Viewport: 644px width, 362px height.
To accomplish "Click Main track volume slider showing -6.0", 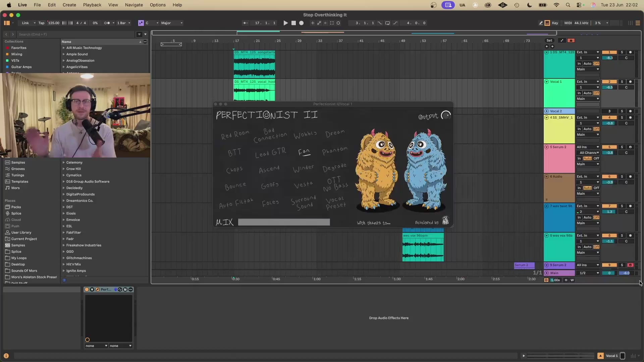I will (626, 273).
